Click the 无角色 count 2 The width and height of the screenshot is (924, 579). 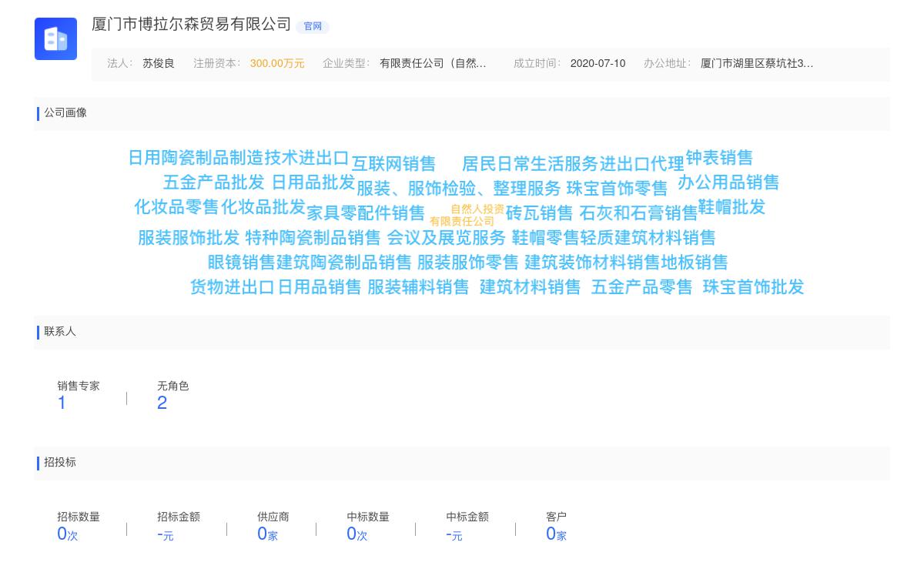[162, 402]
